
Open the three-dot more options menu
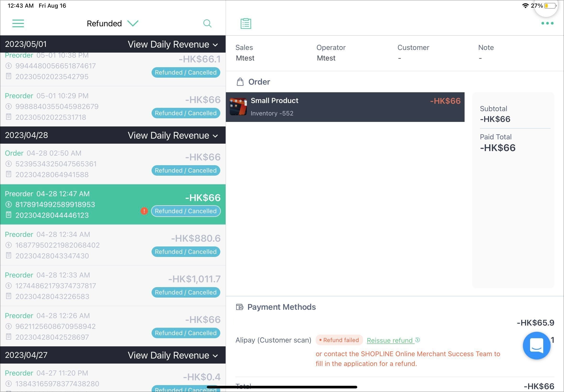tap(547, 23)
